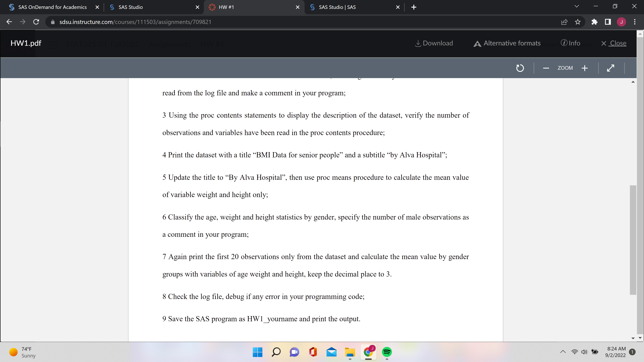Bookmark this page with star icon
The image size is (644, 362).
tap(577, 22)
